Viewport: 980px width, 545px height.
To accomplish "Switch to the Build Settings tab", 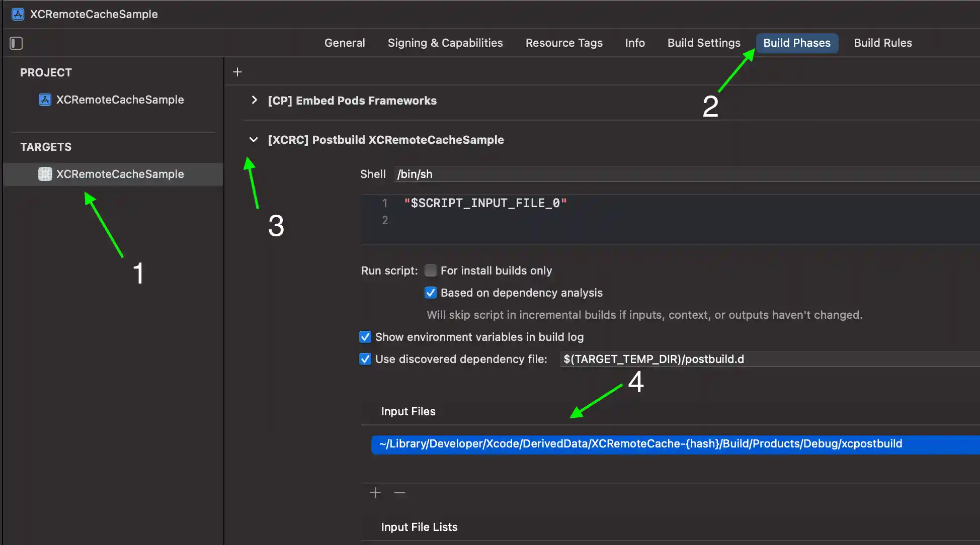I will pyautogui.click(x=704, y=43).
